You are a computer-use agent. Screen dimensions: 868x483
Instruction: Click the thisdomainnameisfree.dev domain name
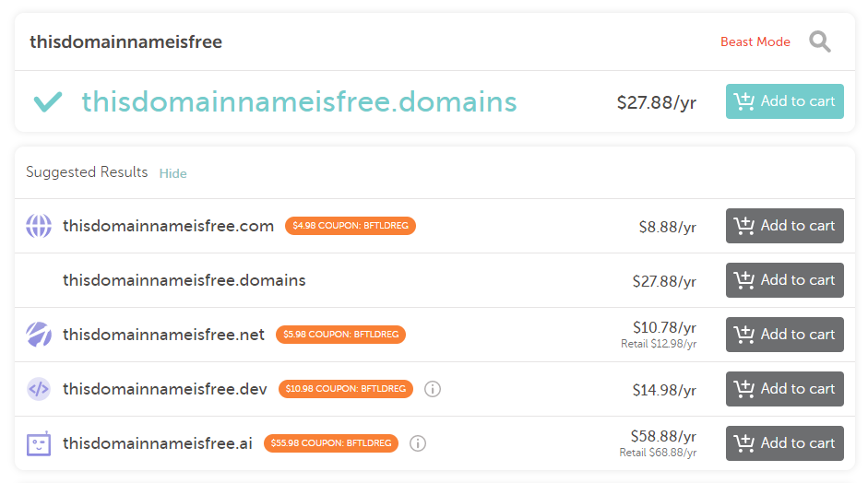(x=165, y=389)
